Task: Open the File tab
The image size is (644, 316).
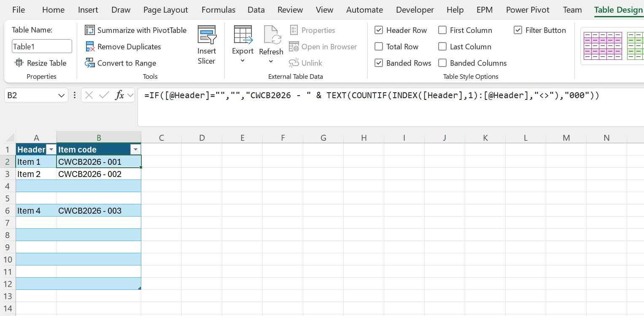Action: (19, 10)
